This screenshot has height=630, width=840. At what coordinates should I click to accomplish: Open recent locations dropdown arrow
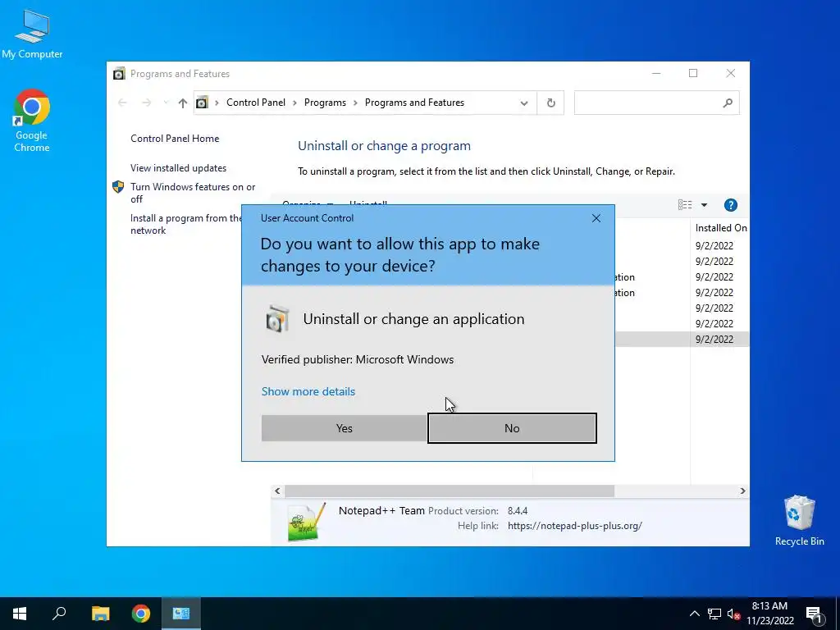pyautogui.click(x=166, y=103)
